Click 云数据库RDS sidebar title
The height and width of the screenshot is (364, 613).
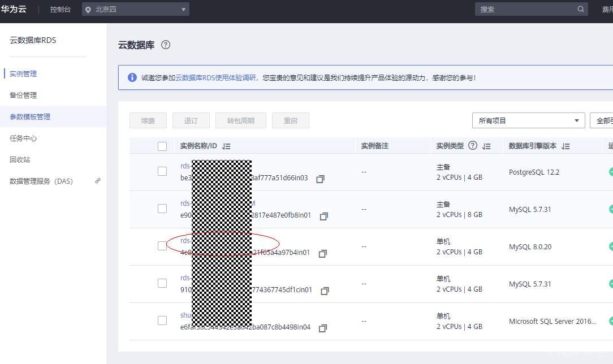33,40
